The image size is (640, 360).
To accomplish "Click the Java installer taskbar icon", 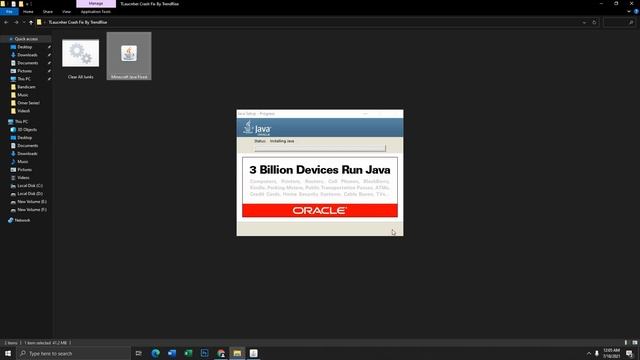I will [x=253, y=353].
